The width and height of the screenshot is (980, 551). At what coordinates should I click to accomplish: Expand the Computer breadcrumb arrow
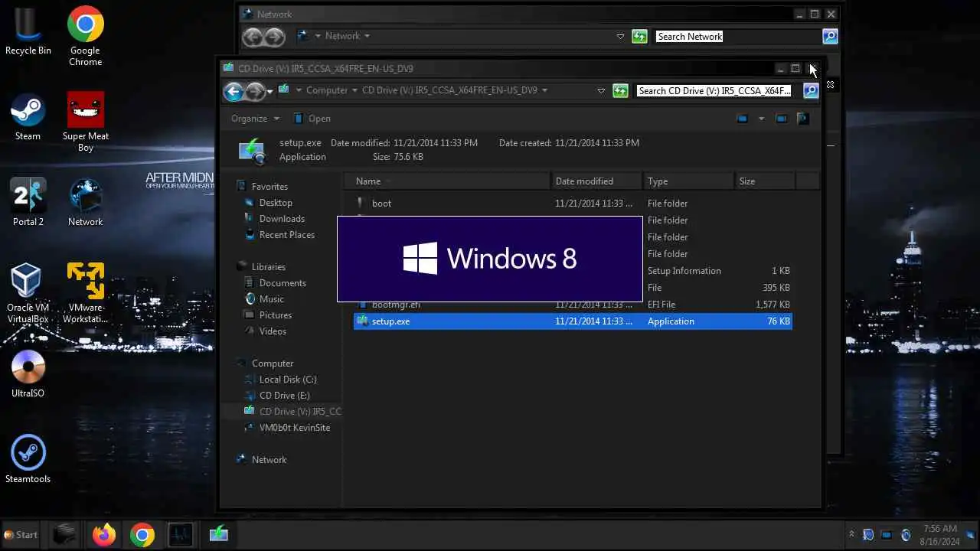click(354, 90)
